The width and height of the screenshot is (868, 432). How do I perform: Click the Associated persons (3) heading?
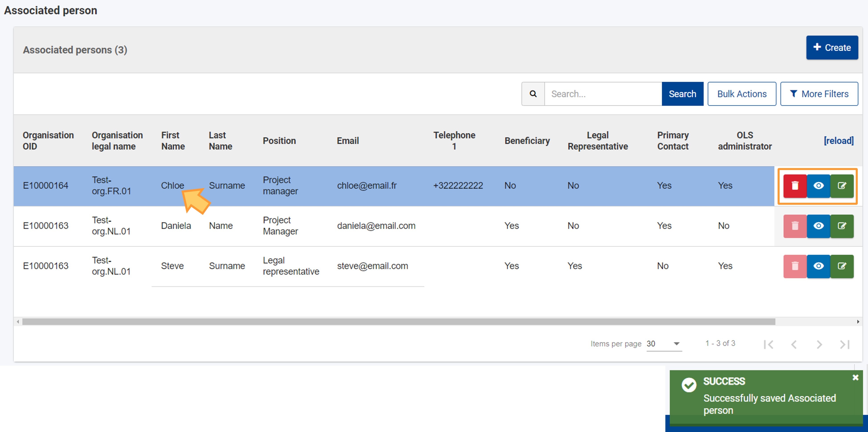pos(75,50)
